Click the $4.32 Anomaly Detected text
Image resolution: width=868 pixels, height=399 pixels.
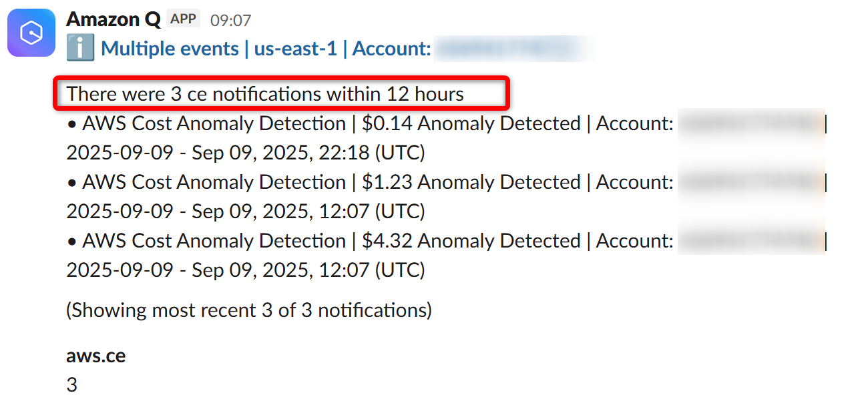tap(471, 241)
